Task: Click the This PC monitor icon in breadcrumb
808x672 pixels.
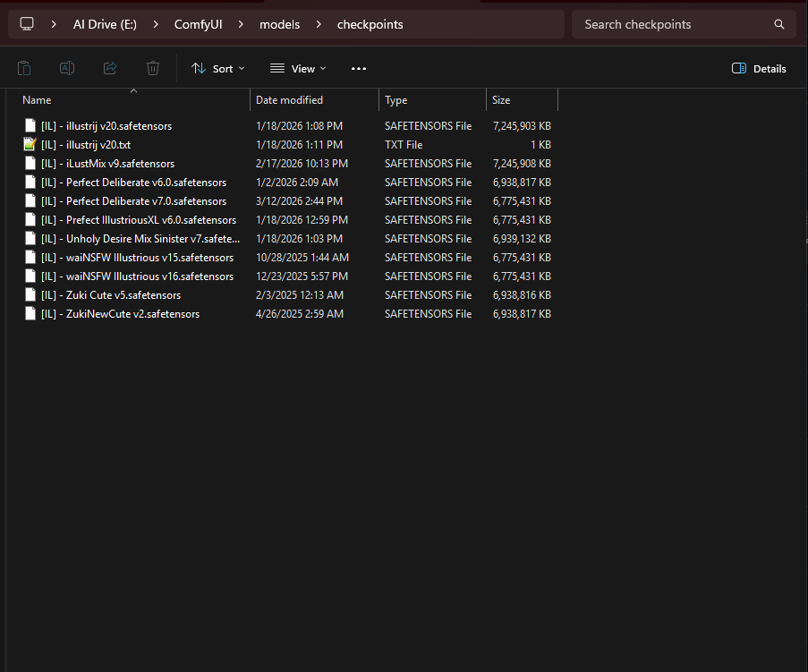Action: click(27, 24)
